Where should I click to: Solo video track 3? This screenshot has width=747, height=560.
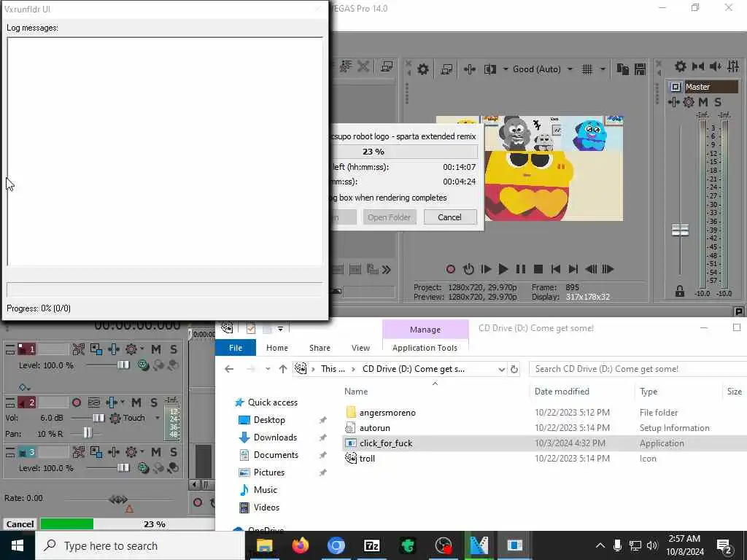tap(174, 452)
